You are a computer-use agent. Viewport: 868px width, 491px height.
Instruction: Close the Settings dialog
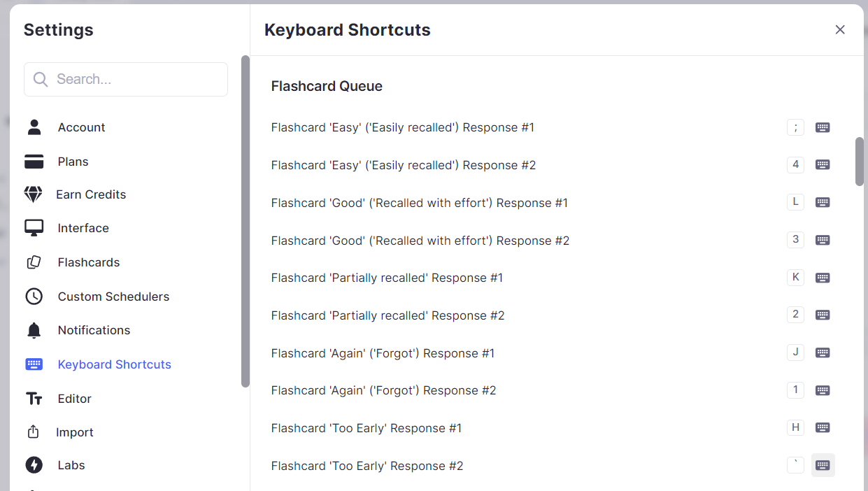point(840,29)
